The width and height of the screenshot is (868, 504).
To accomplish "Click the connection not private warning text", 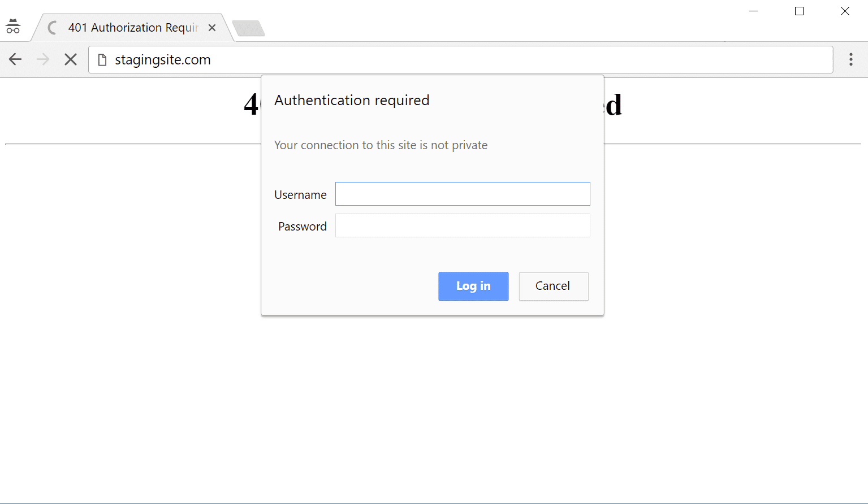I will (380, 145).
